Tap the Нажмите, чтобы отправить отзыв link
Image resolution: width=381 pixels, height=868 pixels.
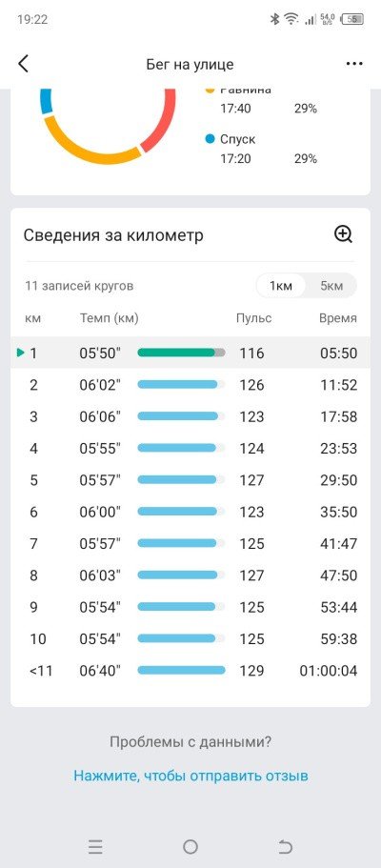[190, 775]
